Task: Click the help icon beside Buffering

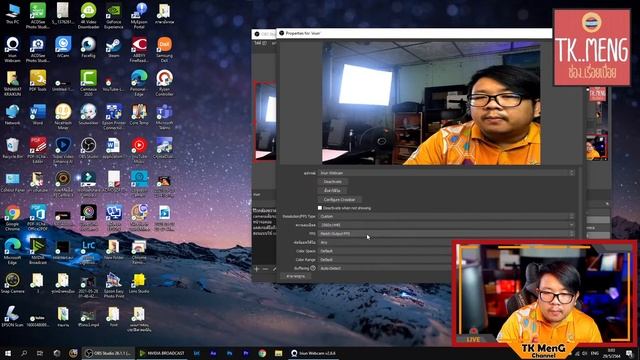Action: [313, 268]
